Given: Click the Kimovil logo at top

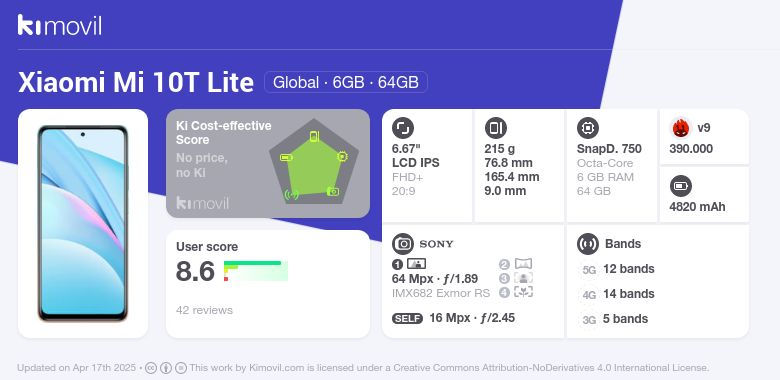Looking at the screenshot, I should (60, 25).
